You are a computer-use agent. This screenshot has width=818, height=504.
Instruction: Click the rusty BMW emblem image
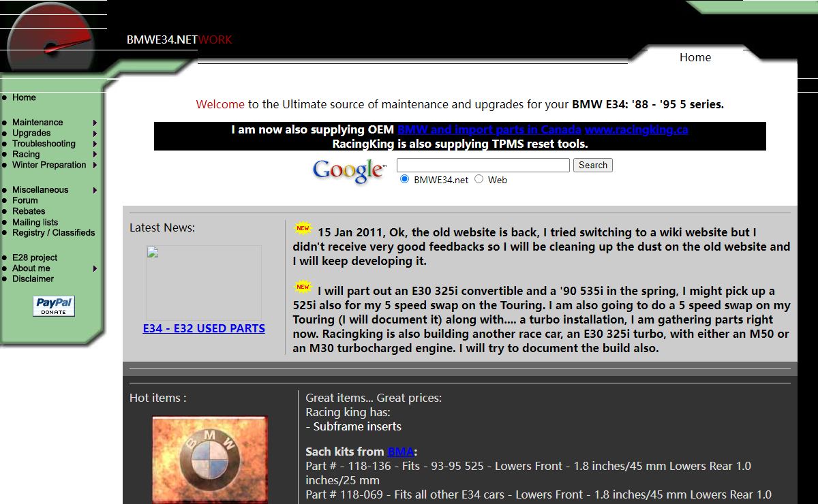coord(210,460)
